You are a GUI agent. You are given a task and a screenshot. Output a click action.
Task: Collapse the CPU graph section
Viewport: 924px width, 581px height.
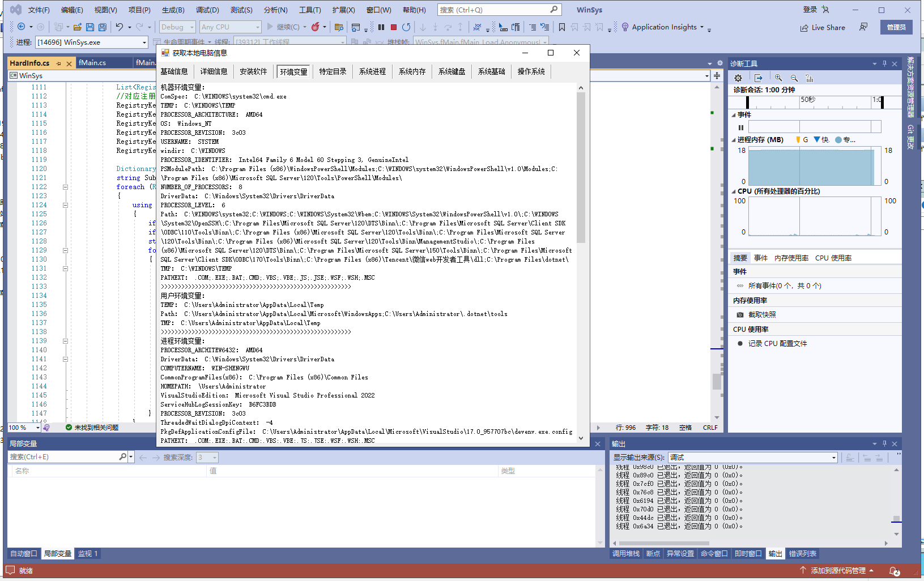tap(734, 191)
